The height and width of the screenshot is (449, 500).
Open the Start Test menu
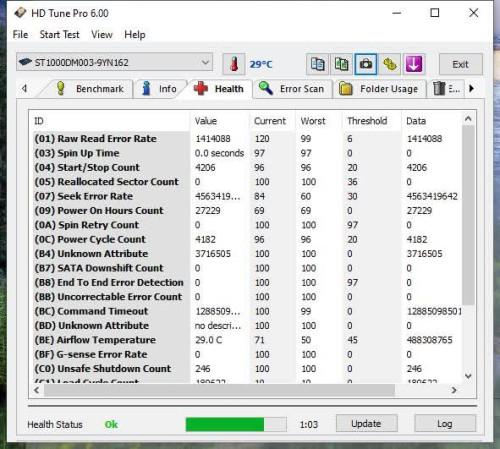(60, 34)
